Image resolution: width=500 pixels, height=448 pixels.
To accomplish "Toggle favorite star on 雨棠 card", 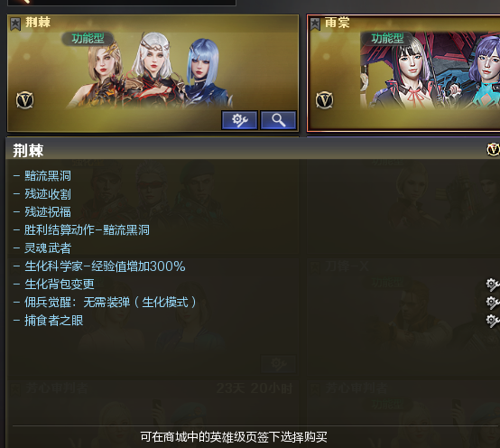I will coord(315,23).
